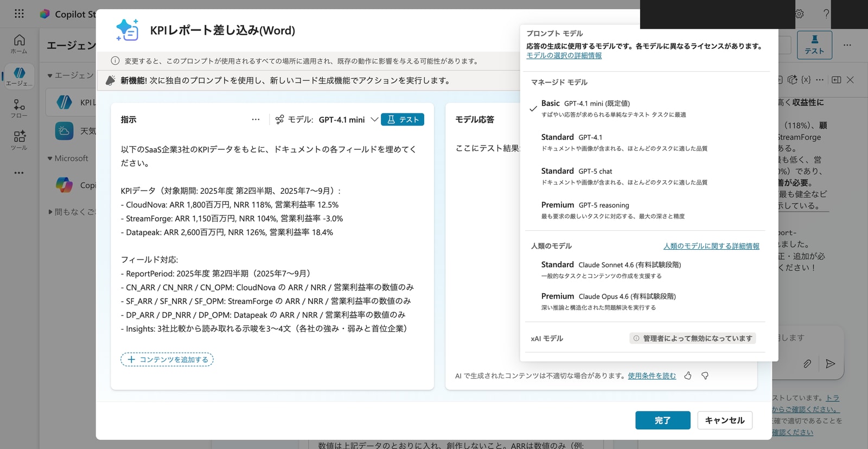Click the refresh icon in background toolbar
The height and width of the screenshot is (449, 868).
792,80
